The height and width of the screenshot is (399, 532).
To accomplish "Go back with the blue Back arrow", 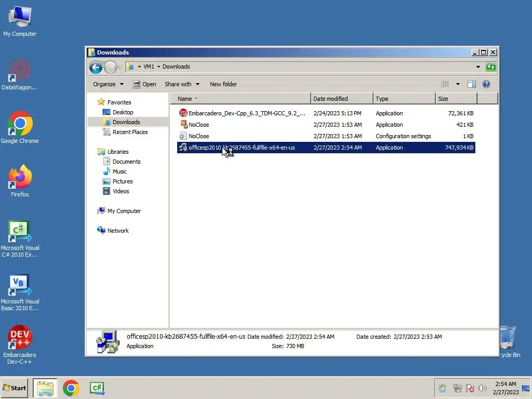I will pyautogui.click(x=96, y=67).
